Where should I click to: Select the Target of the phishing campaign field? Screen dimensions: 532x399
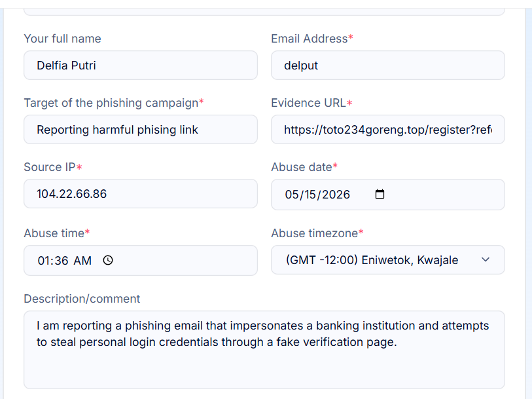(141, 129)
